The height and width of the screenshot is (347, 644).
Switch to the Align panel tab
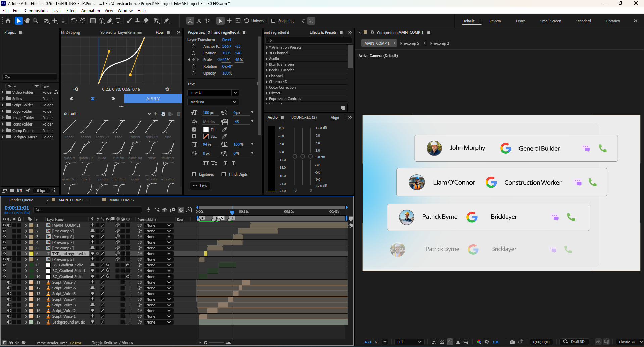335,117
